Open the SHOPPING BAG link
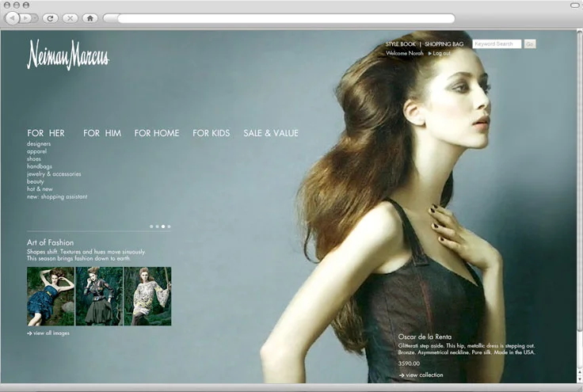Viewport: 583px width, 392px height. pos(444,44)
